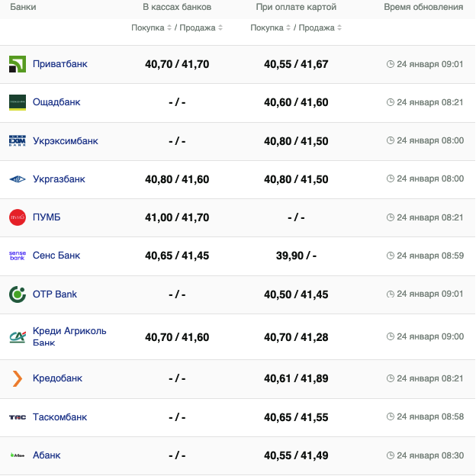The image size is (476, 476).
Task: Click the Укргазбанк logo icon
Action: coord(17,179)
